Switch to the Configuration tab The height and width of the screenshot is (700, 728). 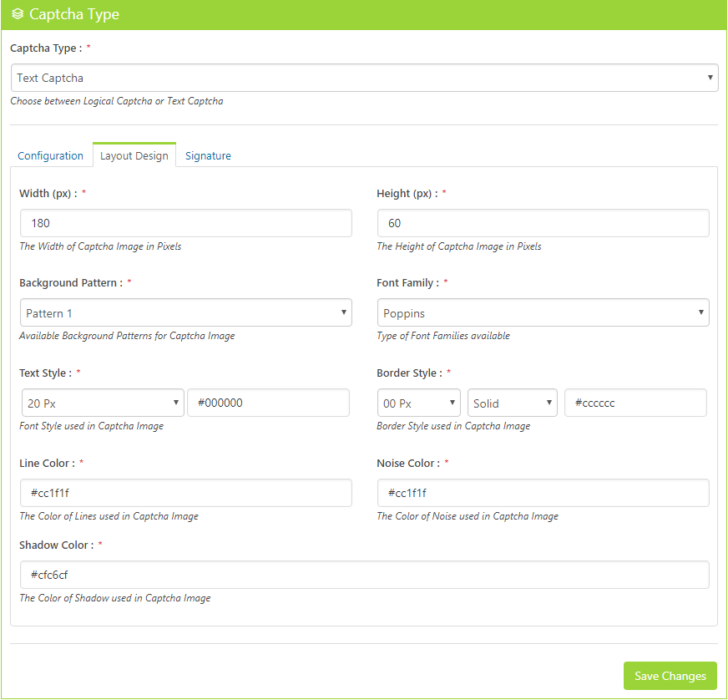point(50,155)
